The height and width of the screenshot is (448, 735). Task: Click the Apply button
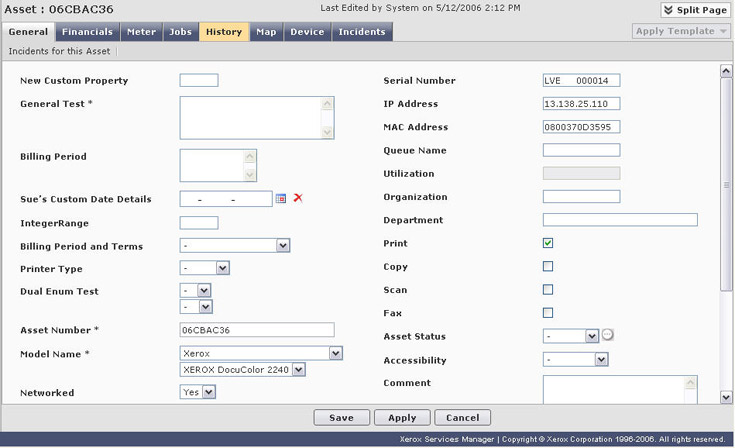(402, 418)
